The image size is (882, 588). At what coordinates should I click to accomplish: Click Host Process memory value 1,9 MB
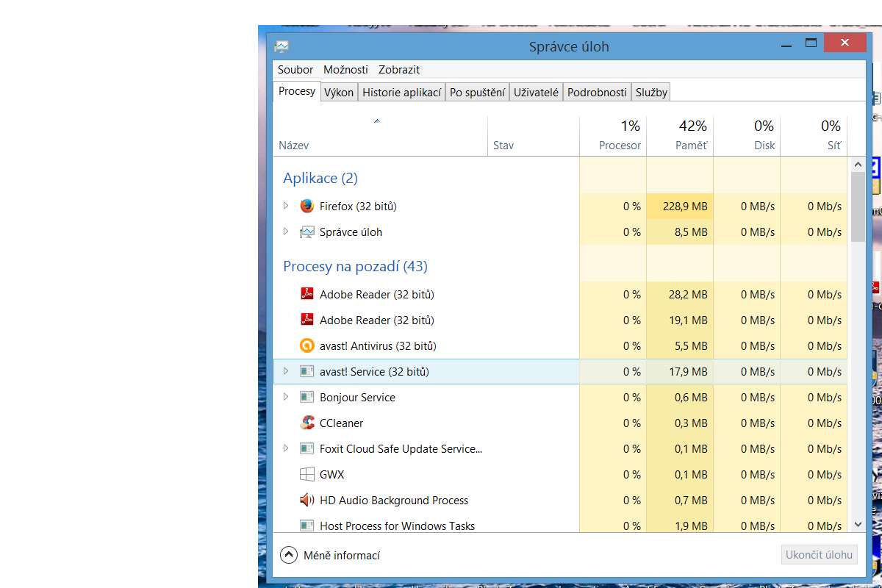pos(691,526)
